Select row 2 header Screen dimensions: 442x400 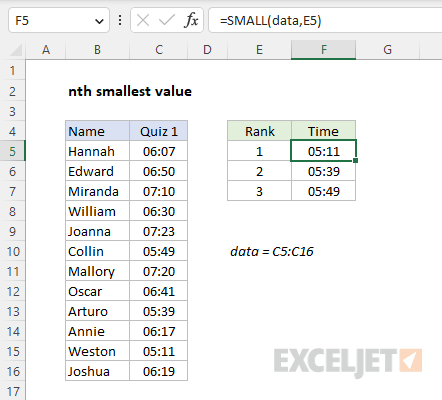point(13,91)
